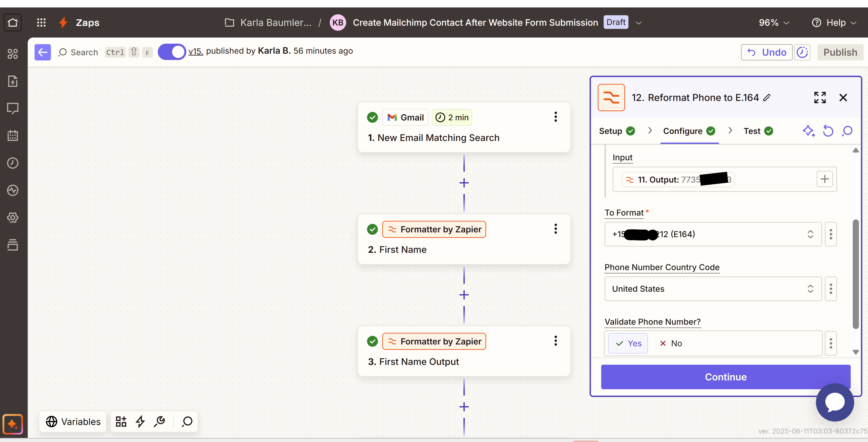Select No for Validate Phone Number
The image size is (868, 442).
click(671, 344)
